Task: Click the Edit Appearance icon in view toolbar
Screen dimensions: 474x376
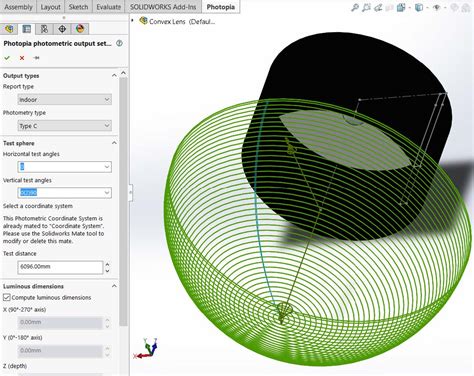Action: click(454, 7)
